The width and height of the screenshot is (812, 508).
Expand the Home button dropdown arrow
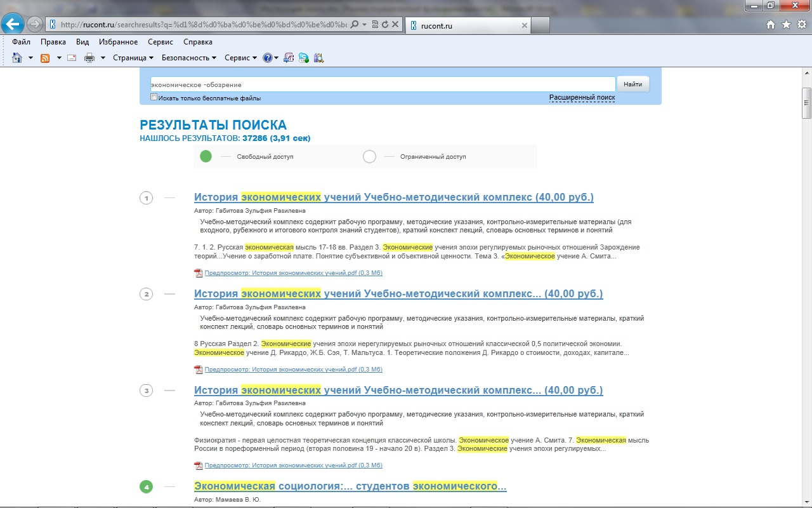(x=30, y=58)
